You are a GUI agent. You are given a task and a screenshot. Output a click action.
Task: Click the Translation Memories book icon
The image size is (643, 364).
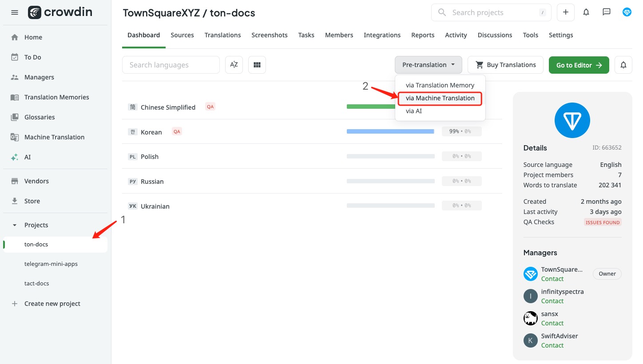click(x=15, y=97)
